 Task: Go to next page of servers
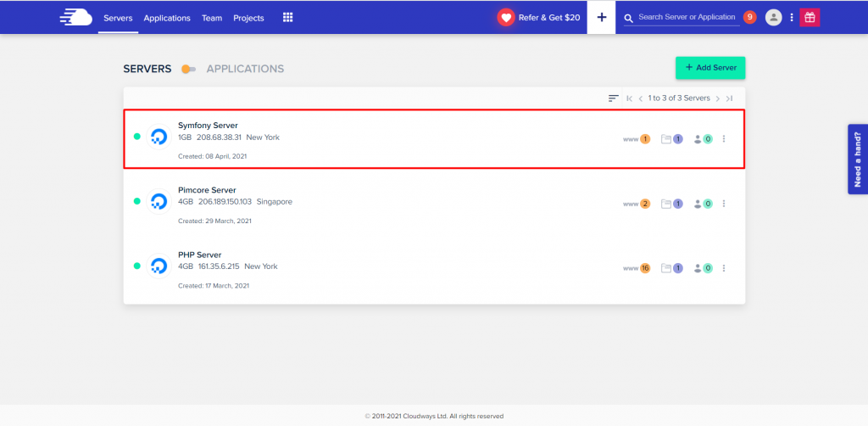click(x=717, y=98)
